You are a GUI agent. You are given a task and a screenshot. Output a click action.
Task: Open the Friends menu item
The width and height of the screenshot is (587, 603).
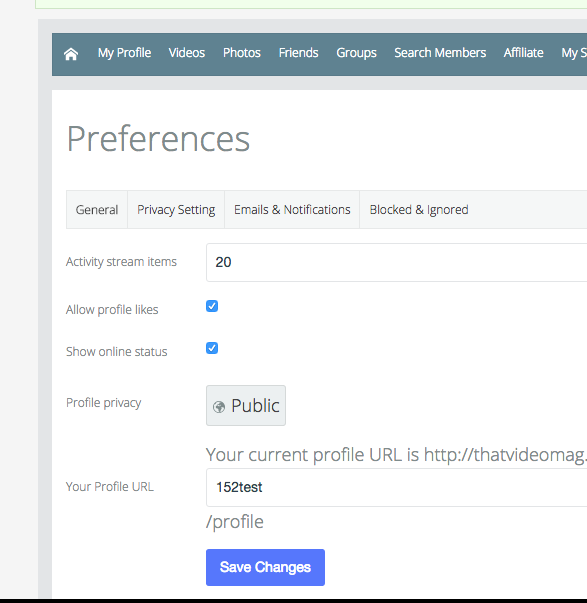click(x=299, y=53)
